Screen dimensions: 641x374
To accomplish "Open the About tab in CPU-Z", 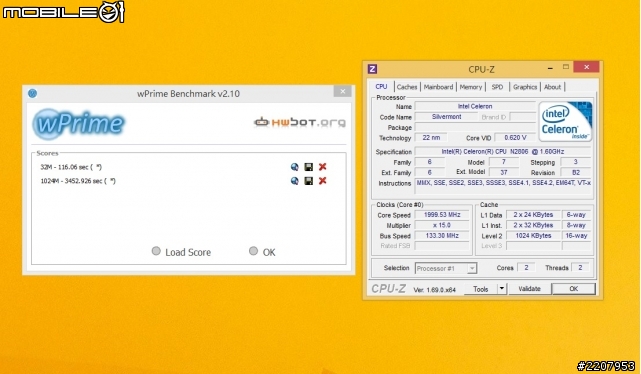I will pos(552,87).
